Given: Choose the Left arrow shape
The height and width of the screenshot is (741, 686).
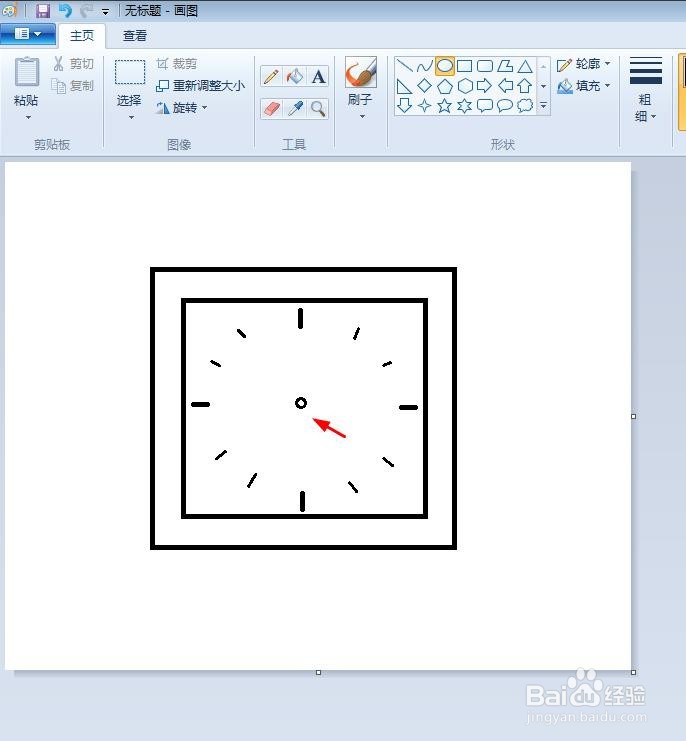Looking at the screenshot, I should click(505, 86).
